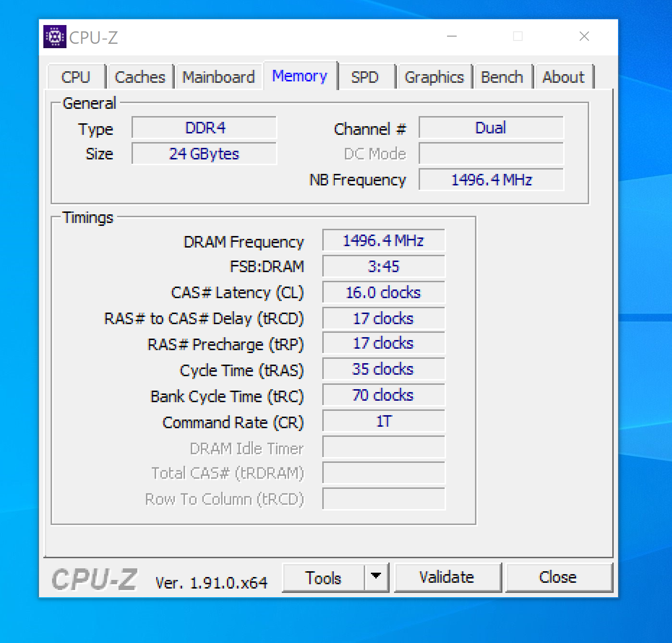Click the Bank Cycle Time (tRC) label
Viewport: 672px width, 643px height.
[227, 396]
